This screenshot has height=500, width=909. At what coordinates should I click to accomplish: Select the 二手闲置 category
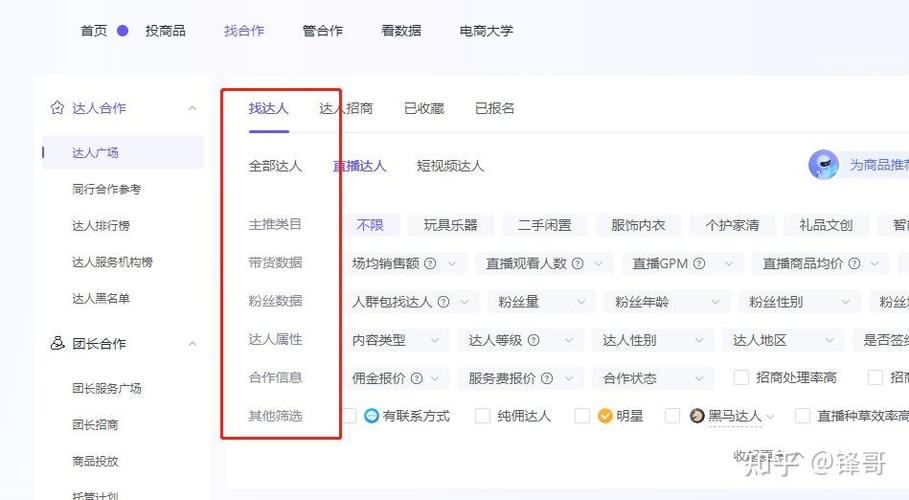(x=544, y=225)
